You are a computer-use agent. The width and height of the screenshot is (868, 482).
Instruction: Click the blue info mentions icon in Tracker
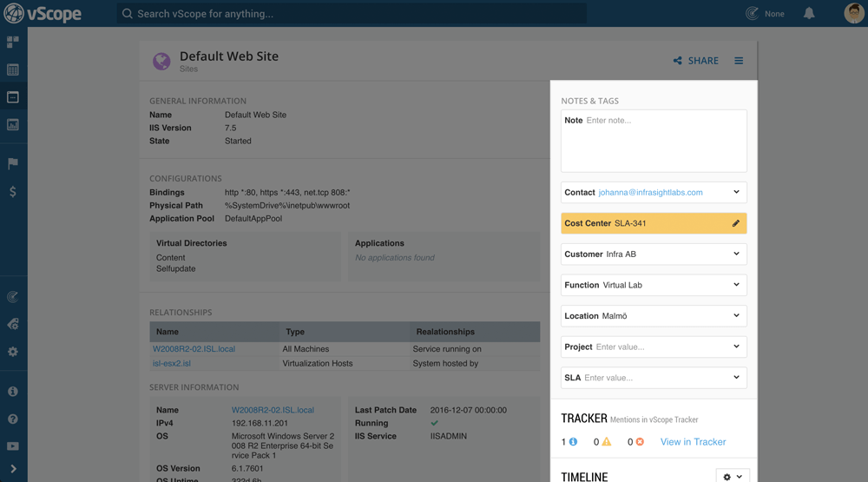click(574, 441)
